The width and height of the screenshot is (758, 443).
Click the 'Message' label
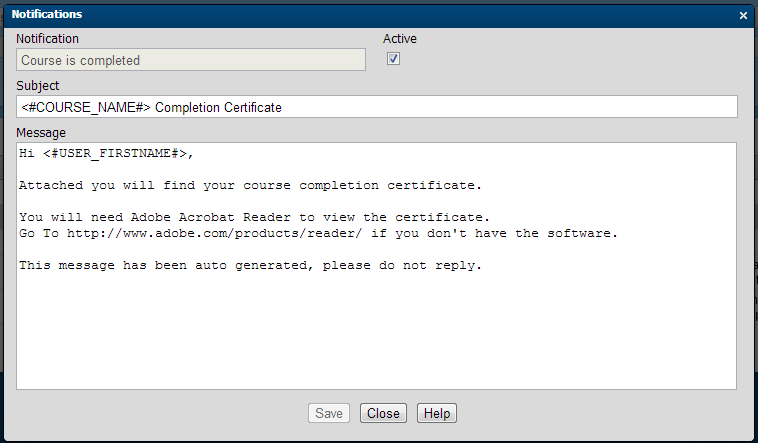click(41, 132)
